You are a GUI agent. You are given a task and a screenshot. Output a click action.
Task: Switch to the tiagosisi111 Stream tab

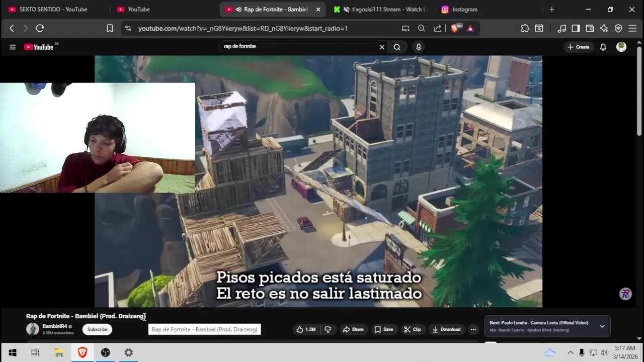380,9
